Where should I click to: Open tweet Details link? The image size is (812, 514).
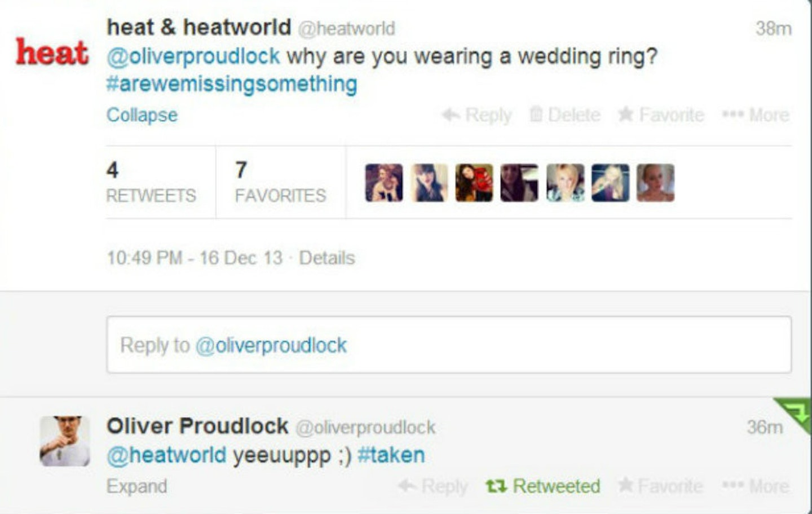(x=327, y=258)
